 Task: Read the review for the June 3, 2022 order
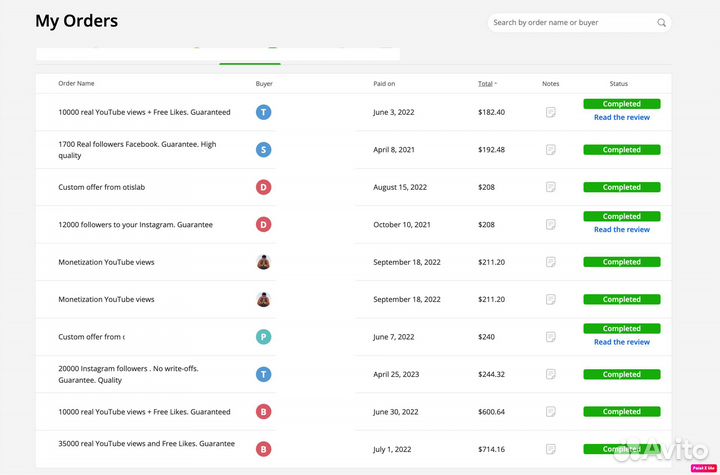pyautogui.click(x=621, y=118)
